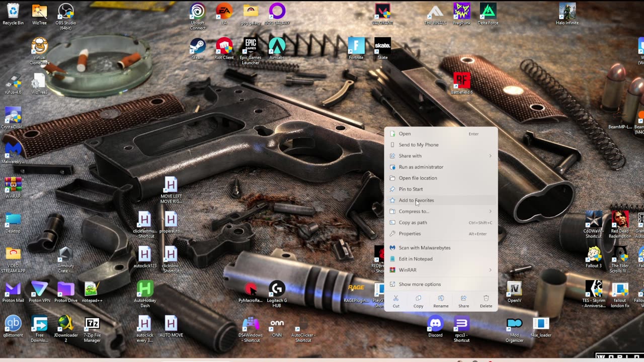
Task: Select the Delta Force desktop icon
Action: coord(488,14)
